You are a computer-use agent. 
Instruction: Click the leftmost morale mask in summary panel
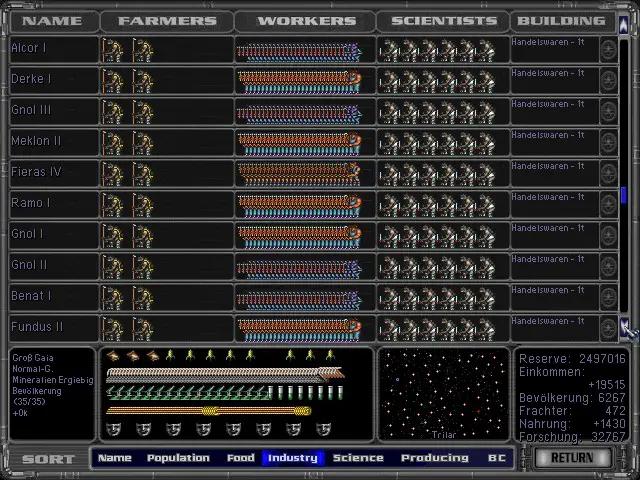point(113,429)
